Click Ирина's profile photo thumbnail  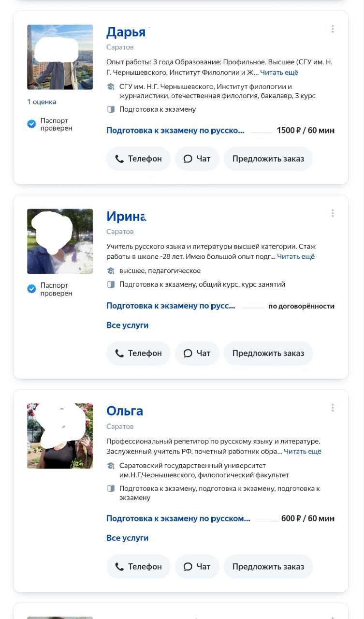point(60,241)
